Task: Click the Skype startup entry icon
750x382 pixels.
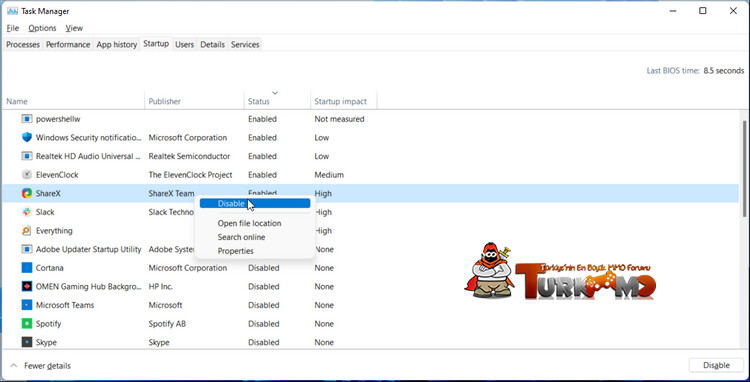Action: coord(27,342)
